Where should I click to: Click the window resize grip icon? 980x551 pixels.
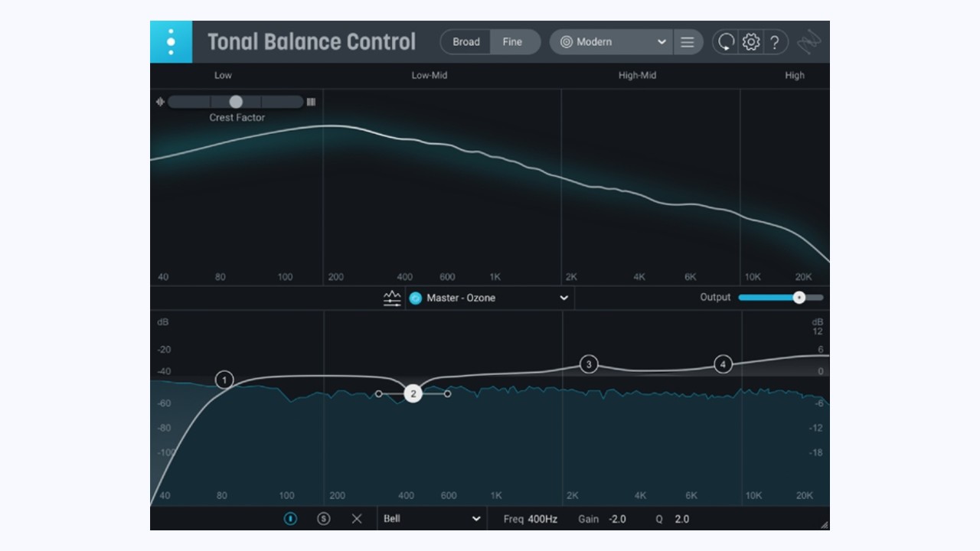[824, 524]
